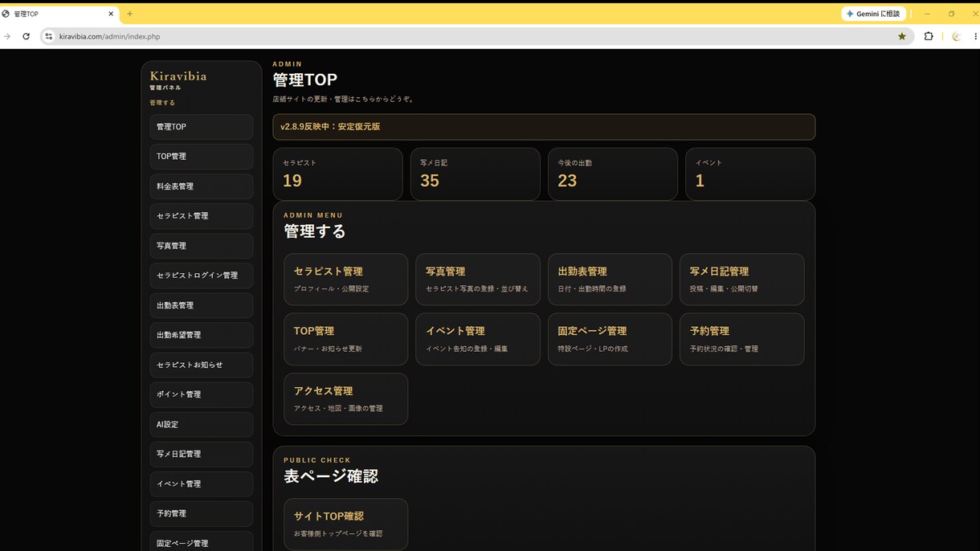980x551 pixels.
Task: Open TOP管理 in the sidebar
Action: (x=201, y=157)
